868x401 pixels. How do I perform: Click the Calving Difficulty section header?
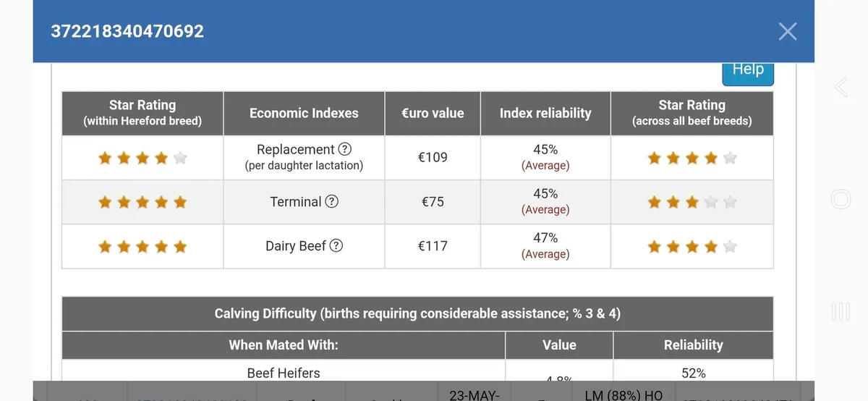pos(417,313)
